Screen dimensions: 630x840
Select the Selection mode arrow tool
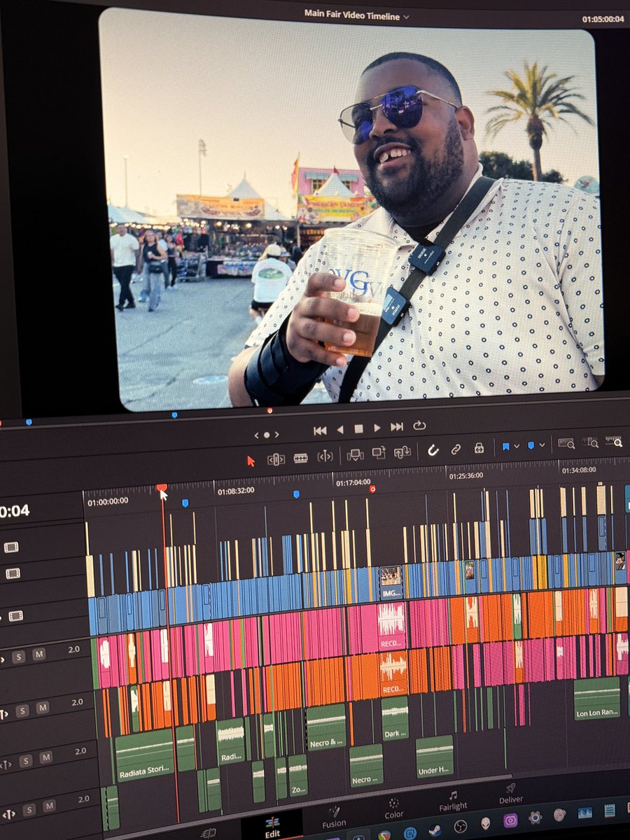point(251,460)
